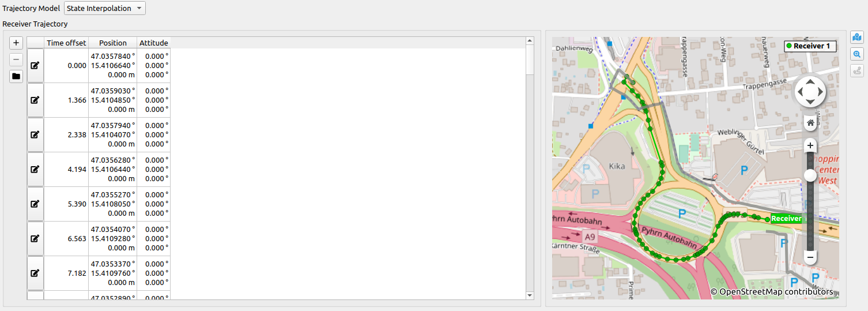Viewport: 868px width, 311px height.
Task: Click the Position column header
Action: pyautogui.click(x=113, y=43)
